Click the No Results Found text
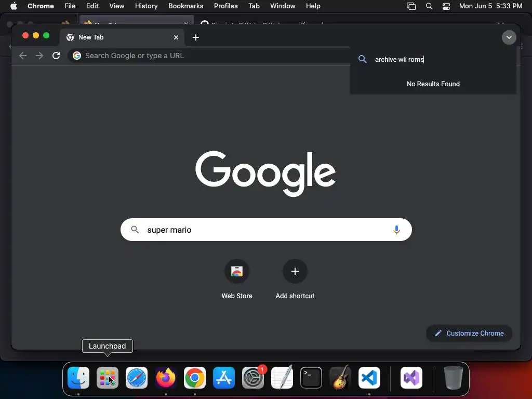This screenshot has height=399, width=532. 433,84
